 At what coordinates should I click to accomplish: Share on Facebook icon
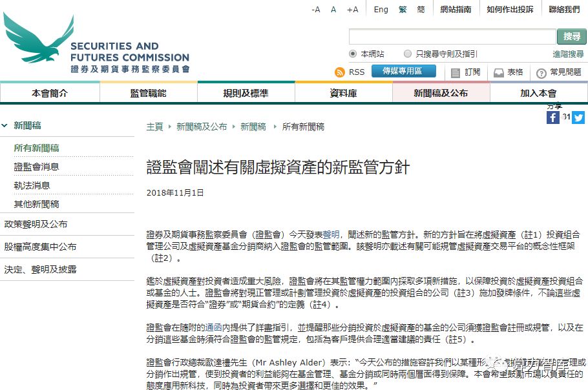point(552,118)
